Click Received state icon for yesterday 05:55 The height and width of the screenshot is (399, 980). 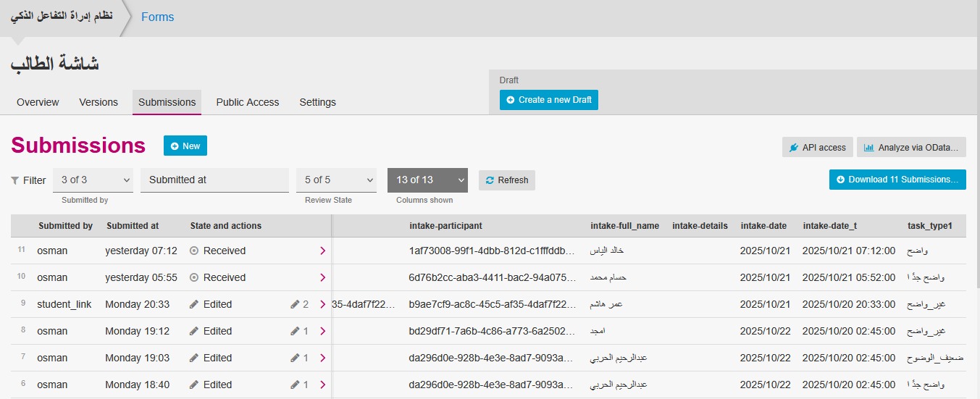pyautogui.click(x=194, y=277)
